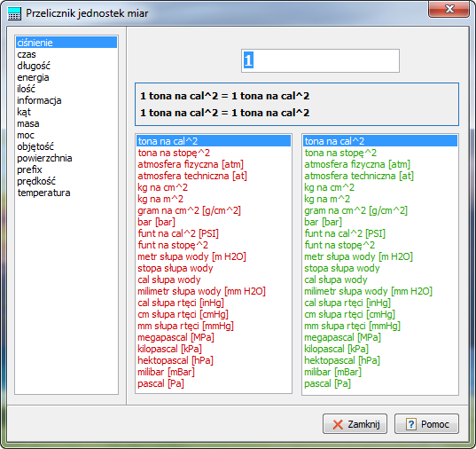This screenshot has height=449, width=476.
Task: Select the masa category
Action: (x=28, y=123)
